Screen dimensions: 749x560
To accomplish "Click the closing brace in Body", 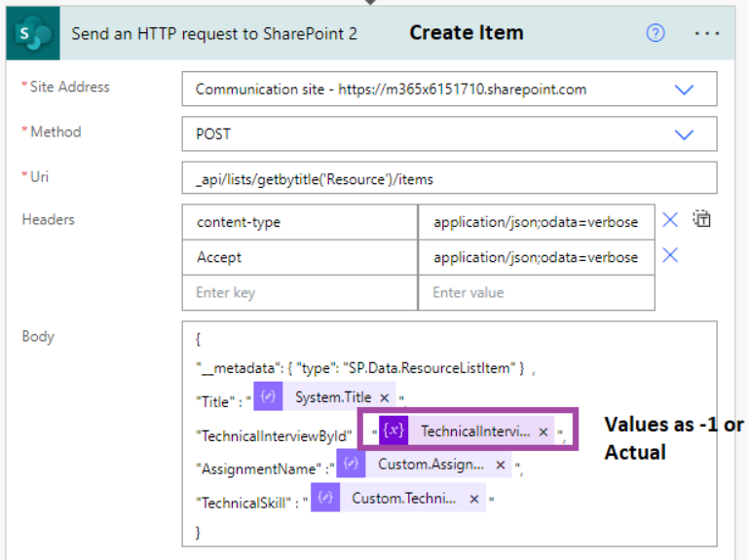I will [x=198, y=533].
